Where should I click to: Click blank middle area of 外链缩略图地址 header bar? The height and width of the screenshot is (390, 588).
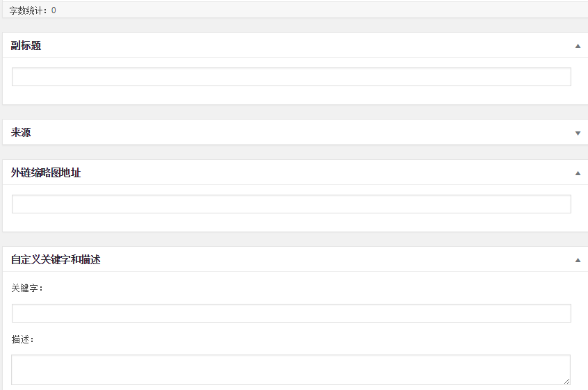point(313,173)
